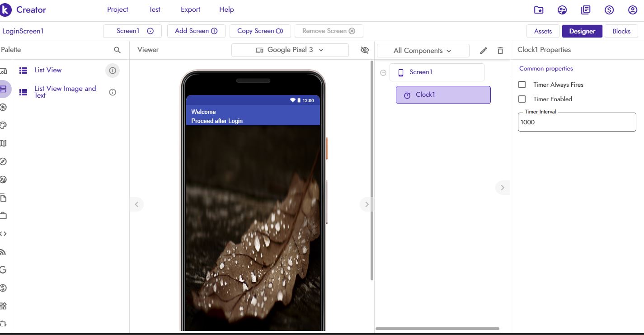
Task: Switch to the Assets view
Action: tap(543, 31)
